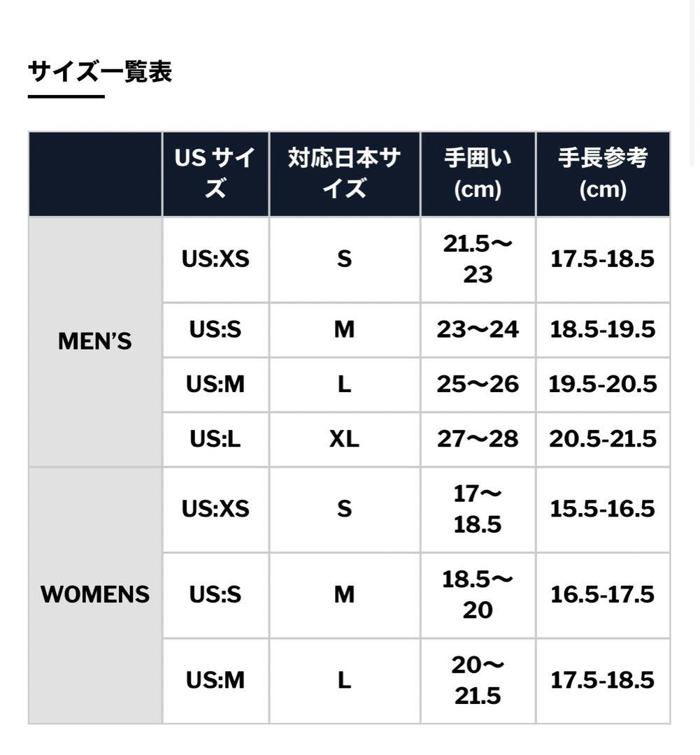Select the MEN'S row group label

tap(95, 342)
